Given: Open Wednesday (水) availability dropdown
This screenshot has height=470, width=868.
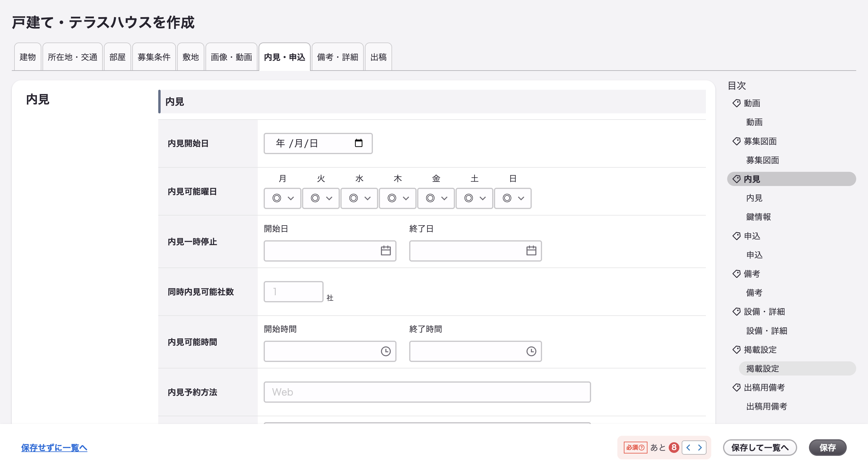Looking at the screenshot, I should [x=359, y=198].
